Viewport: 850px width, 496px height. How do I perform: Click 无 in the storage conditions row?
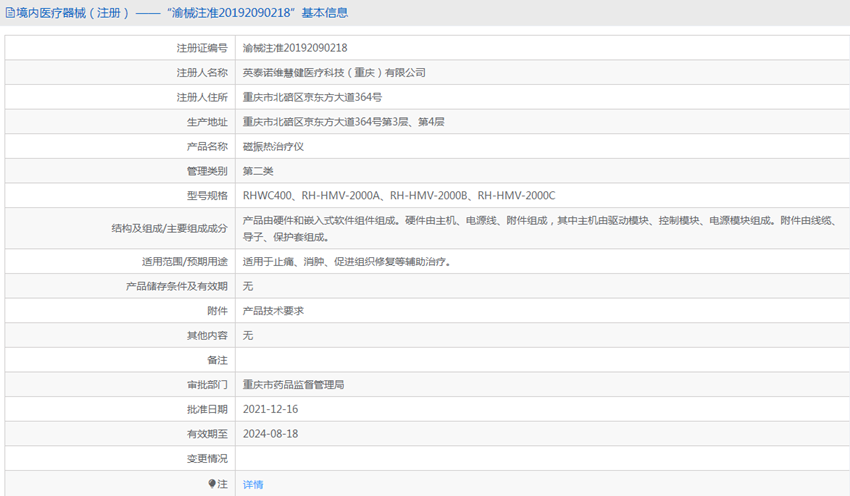[248, 286]
